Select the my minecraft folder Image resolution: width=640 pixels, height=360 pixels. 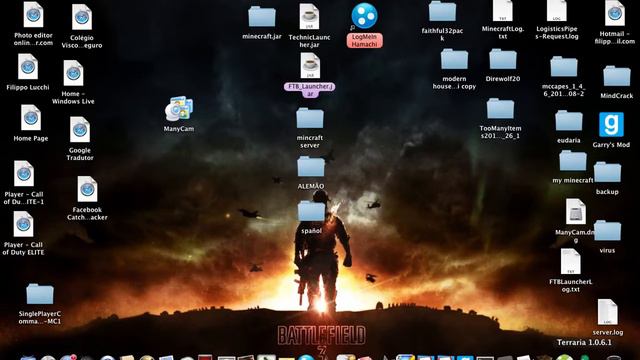(x=573, y=160)
